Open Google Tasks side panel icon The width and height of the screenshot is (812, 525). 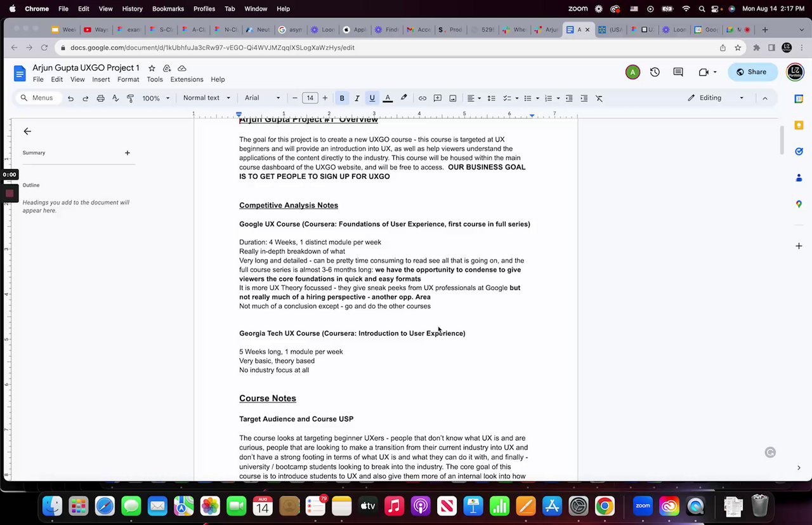click(799, 151)
